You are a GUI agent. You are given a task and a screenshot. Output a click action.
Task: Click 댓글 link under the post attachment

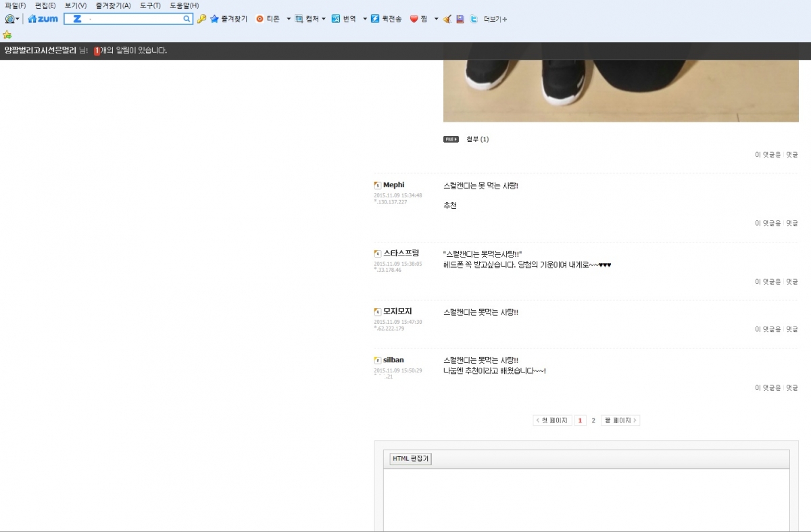point(791,155)
